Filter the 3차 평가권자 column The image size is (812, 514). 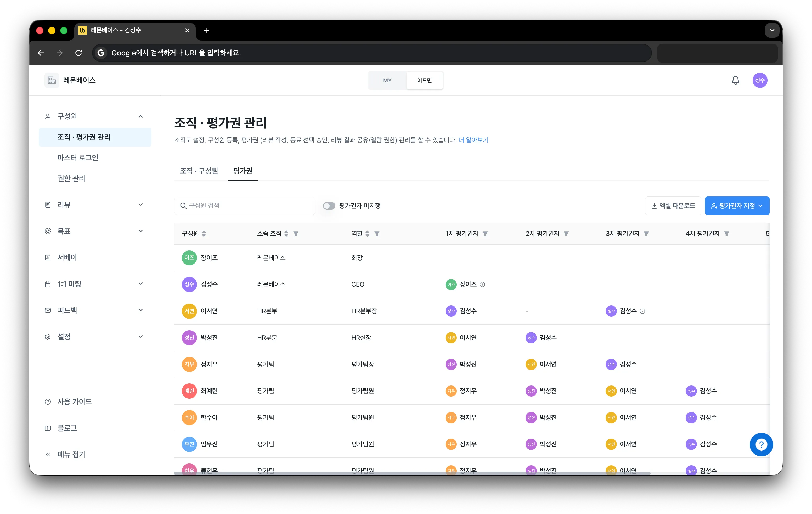coord(646,233)
